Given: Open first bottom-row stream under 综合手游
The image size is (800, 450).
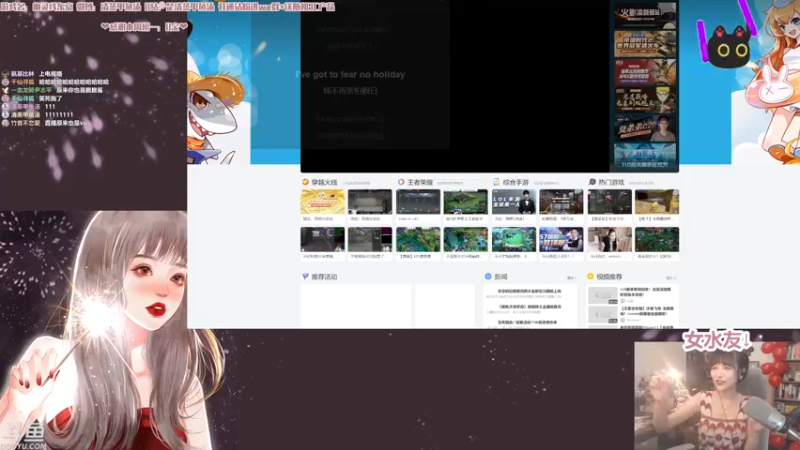Looking at the screenshot, I should [x=514, y=239].
